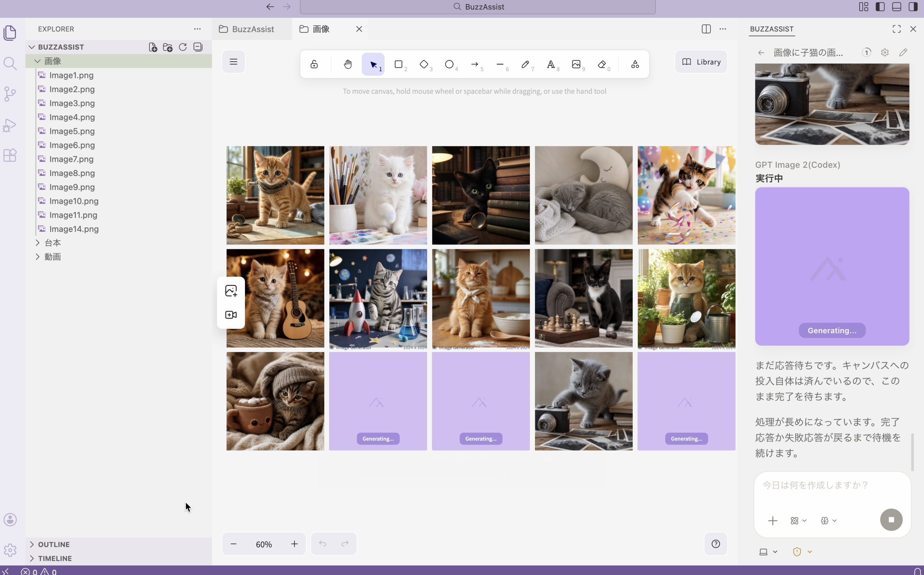Select the Line tool
Image resolution: width=924 pixels, height=575 pixels.
500,64
